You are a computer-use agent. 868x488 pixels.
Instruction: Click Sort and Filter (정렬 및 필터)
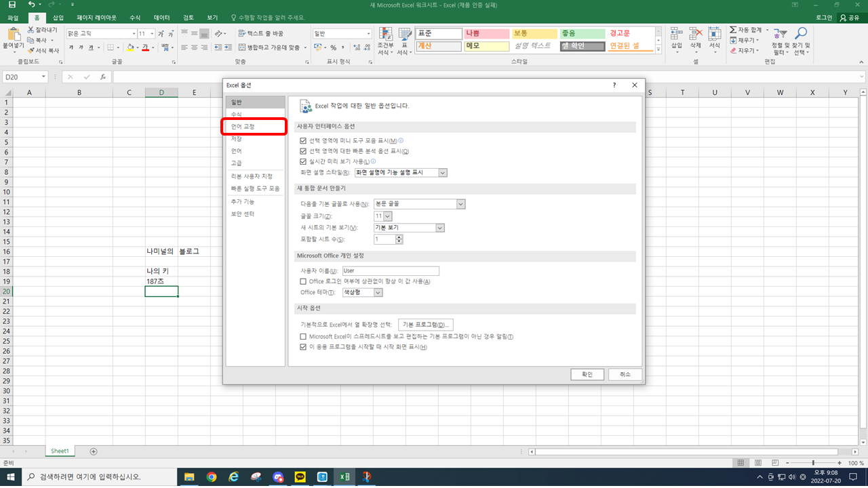781,42
